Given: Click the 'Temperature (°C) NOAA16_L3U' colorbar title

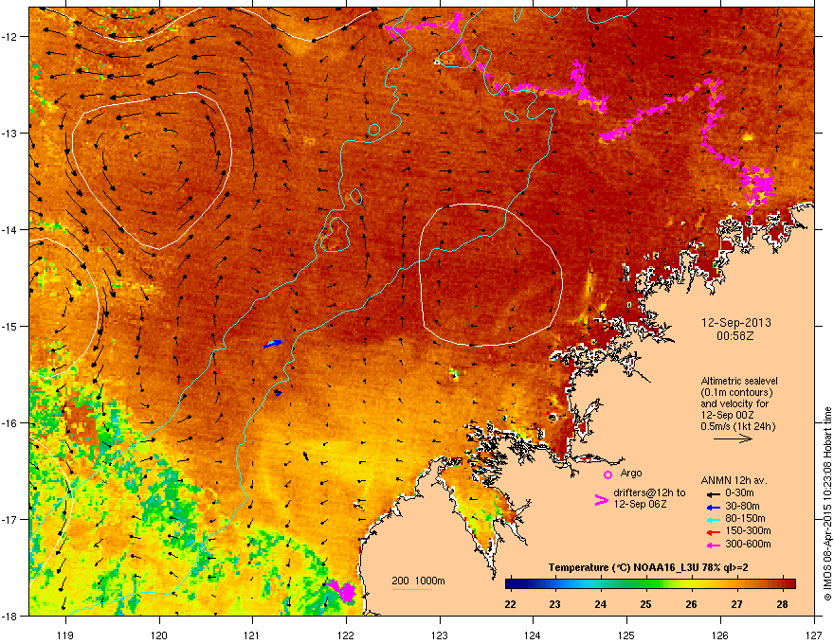Looking at the screenshot, I should (x=624, y=567).
